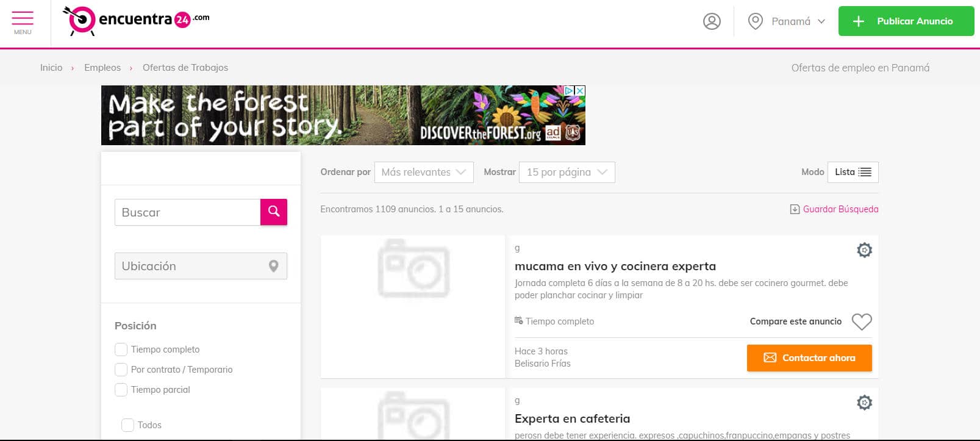
Task: Switch view mode with Lista button
Action: [x=853, y=172]
